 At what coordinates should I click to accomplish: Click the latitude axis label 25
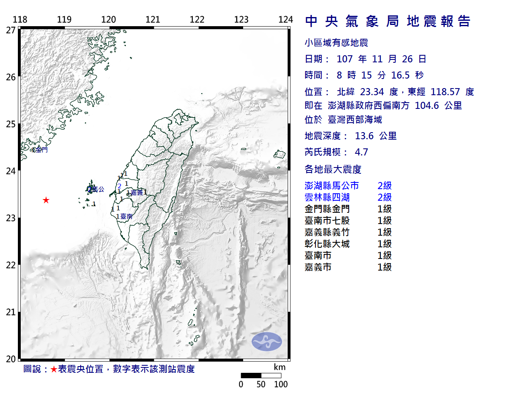click(11, 124)
